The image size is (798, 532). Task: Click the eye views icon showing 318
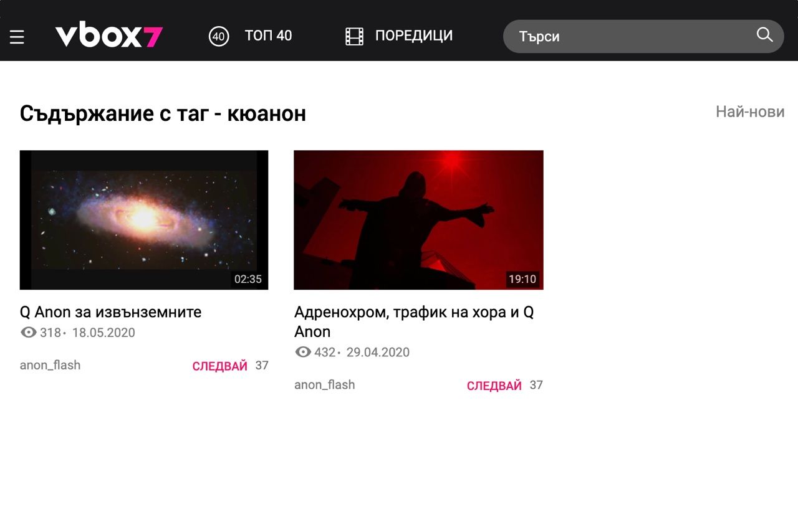tap(29, 333)
